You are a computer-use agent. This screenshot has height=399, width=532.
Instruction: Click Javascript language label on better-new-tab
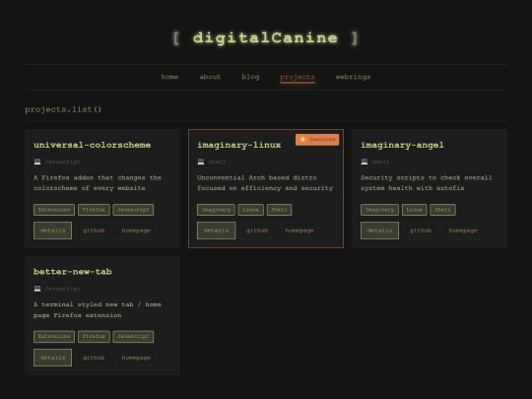(62, 289)
